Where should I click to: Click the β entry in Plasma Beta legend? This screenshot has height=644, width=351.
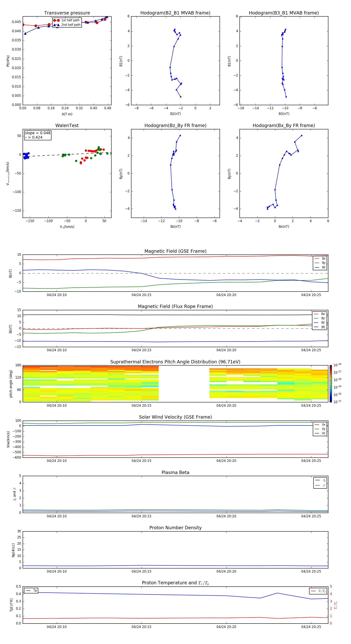(x=320, y=486)
